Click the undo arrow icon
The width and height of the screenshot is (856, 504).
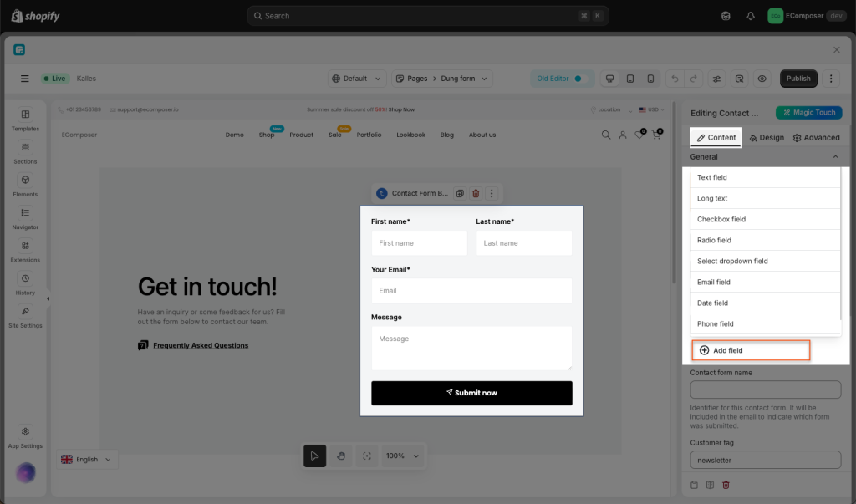pyautogui.click(x=675, y=79)
